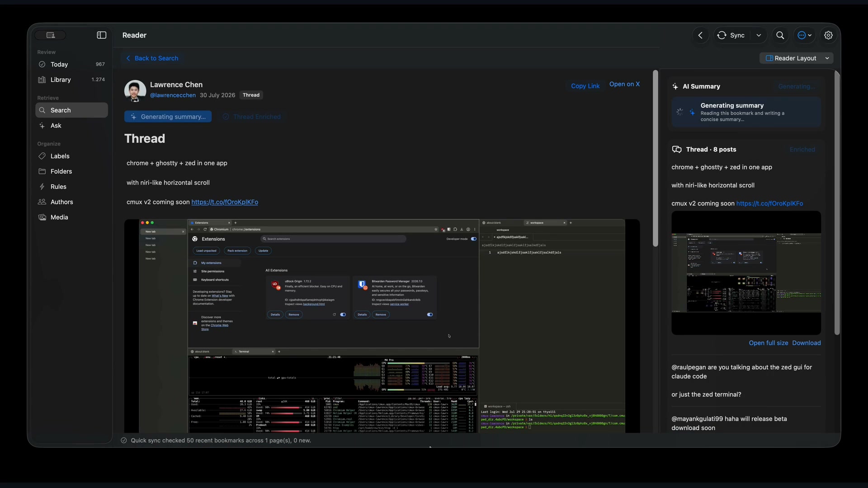Click the account window icon above the sidebar
The height and width of the screenshot is (488, 868).
51,35
